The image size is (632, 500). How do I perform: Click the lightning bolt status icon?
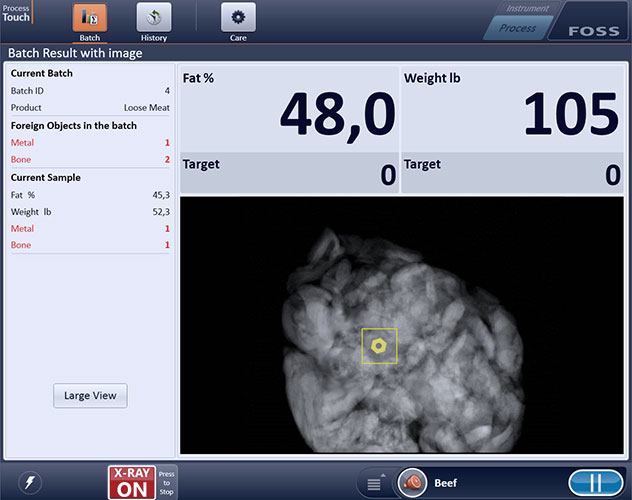coord(30,483)
